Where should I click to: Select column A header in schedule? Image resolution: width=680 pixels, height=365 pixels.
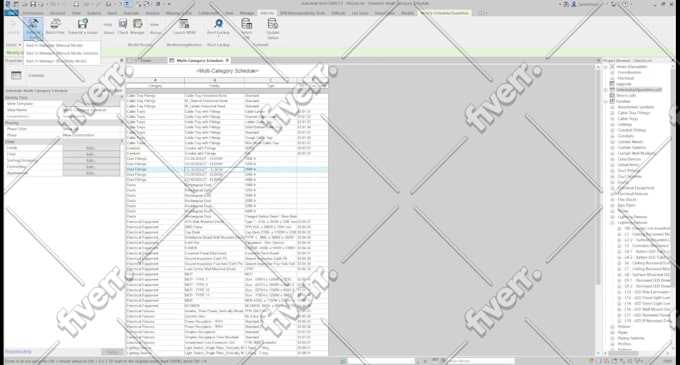[x=155, y=80]
